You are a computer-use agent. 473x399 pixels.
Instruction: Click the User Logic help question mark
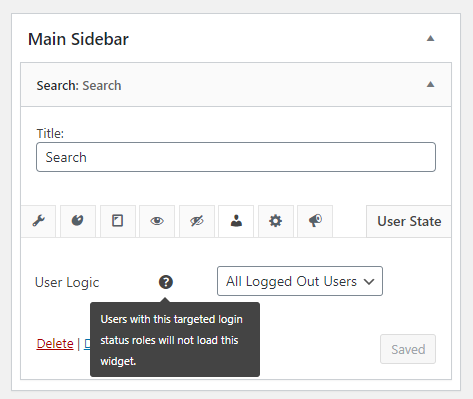[x=166, y=282]
